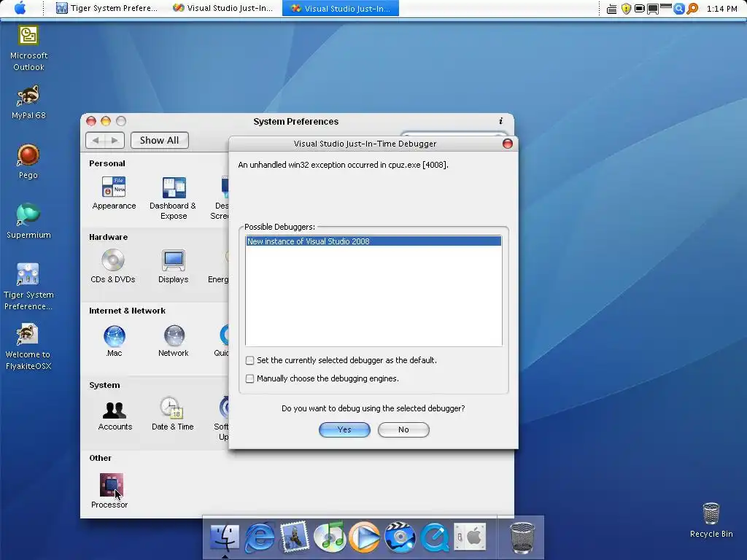
Task: Enable set selected debugger as default
Action: coord(249,360)
